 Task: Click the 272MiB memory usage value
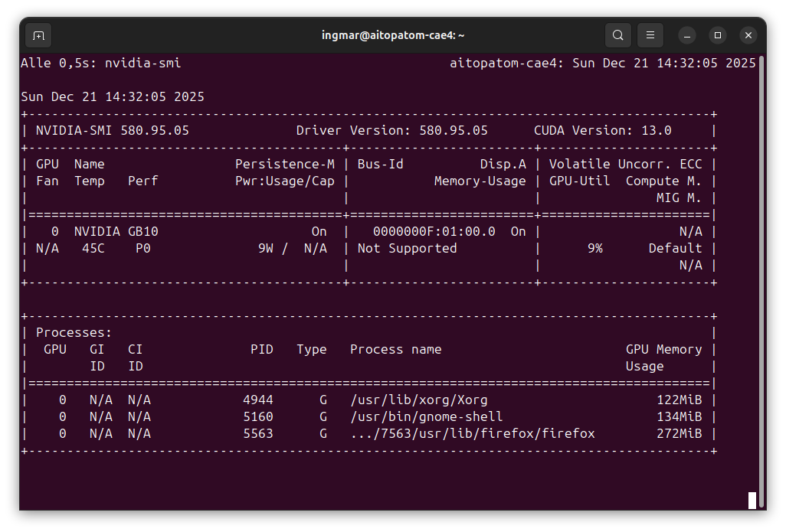[x=679, y=433]
